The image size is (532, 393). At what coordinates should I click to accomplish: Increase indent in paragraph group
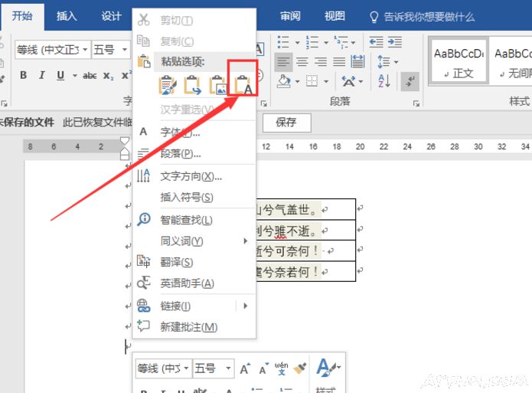396,42
